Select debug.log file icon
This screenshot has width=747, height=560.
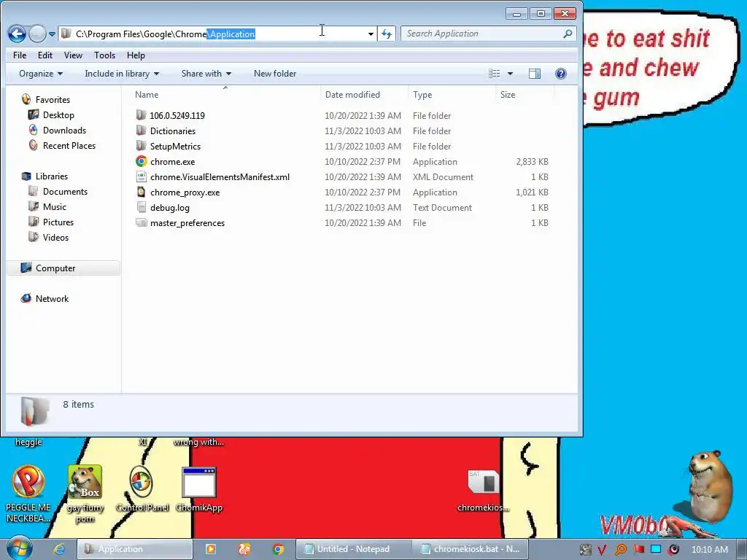[x=141, y=207]
